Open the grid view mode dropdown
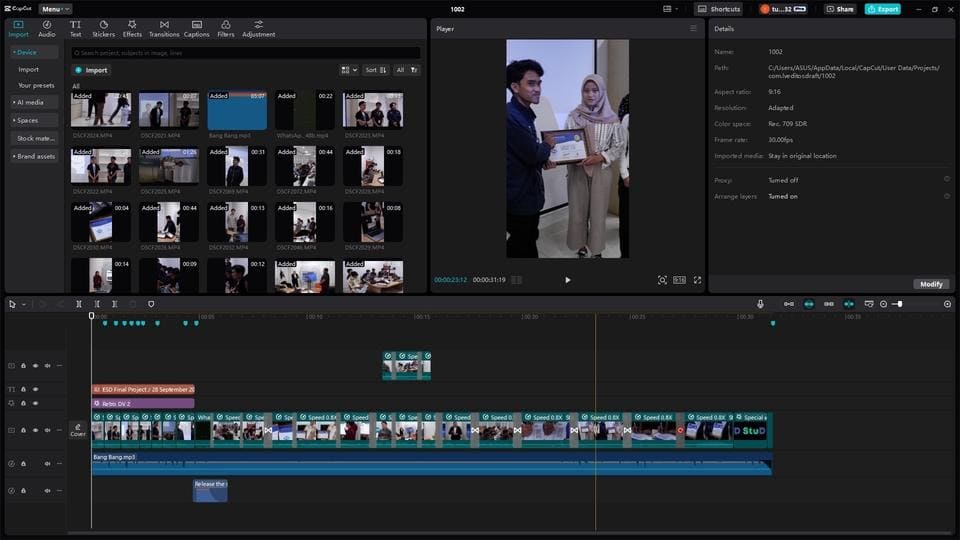960x540 pixels. pos(349,70)
